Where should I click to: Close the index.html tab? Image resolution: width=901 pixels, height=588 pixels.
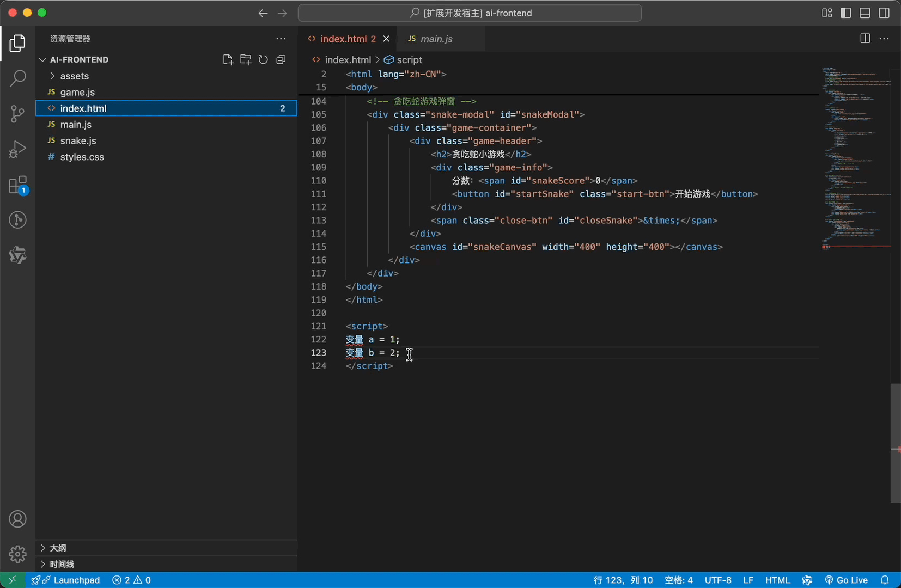[x=386, y=39]
